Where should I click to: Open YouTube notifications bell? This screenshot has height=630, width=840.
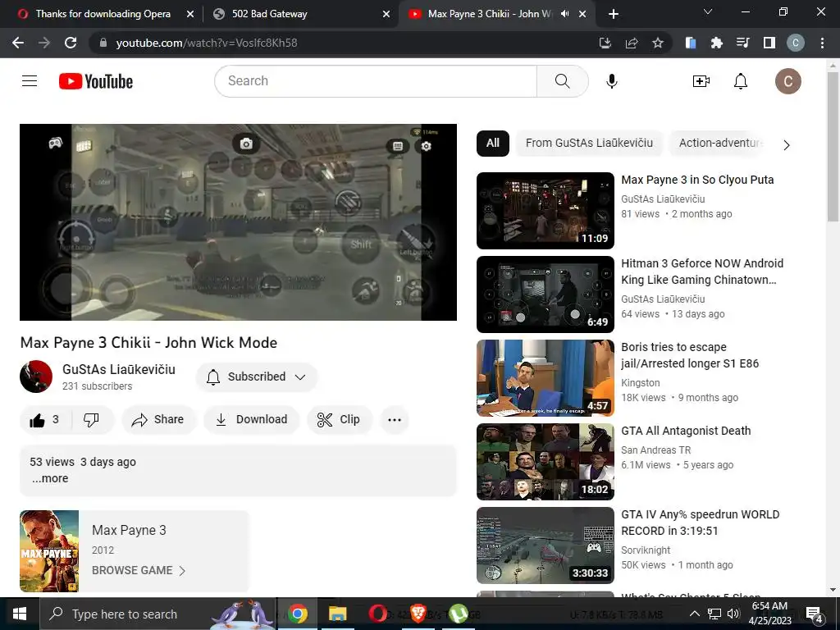(x=741, y=81)
